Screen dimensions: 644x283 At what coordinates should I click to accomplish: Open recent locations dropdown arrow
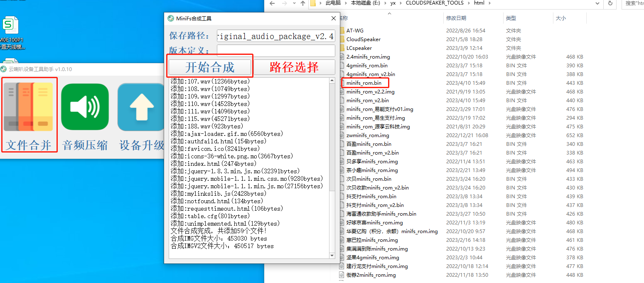pos(294,3)
